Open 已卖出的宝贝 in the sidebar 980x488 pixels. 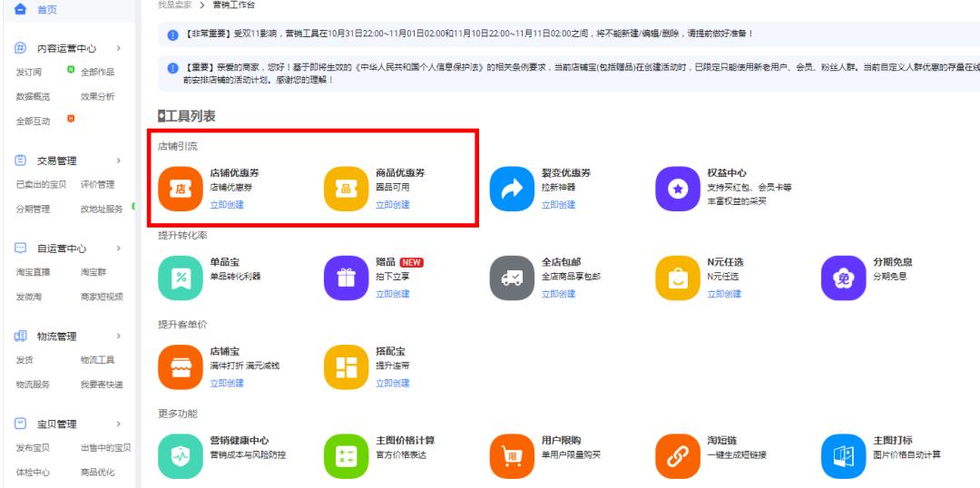coord(41,184)
